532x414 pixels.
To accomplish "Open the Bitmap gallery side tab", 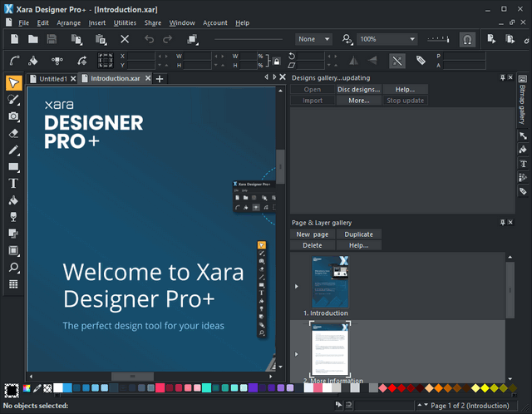I will point(523,100).
